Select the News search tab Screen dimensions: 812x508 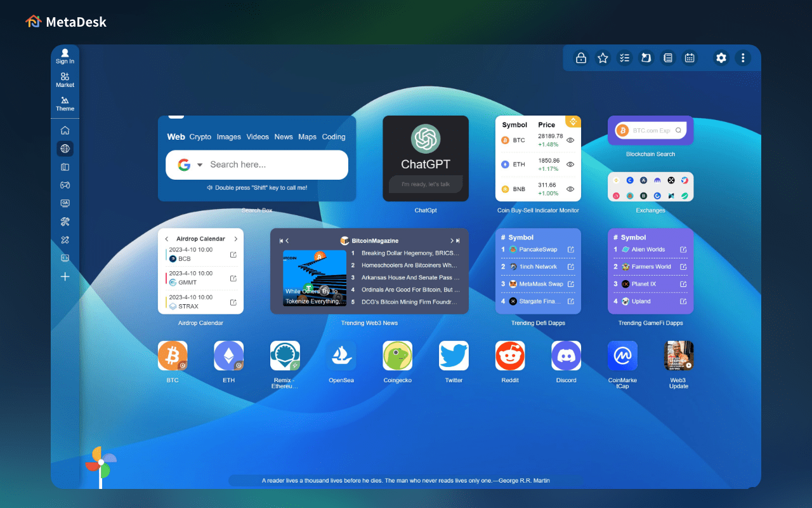[284, 137]
